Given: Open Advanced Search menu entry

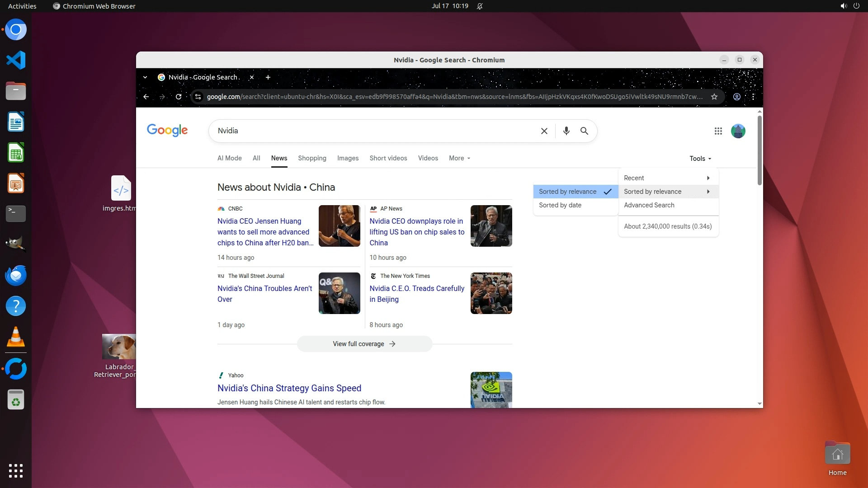Looking at the screenshot, I should pyautogui.click(x=649, y=205).
